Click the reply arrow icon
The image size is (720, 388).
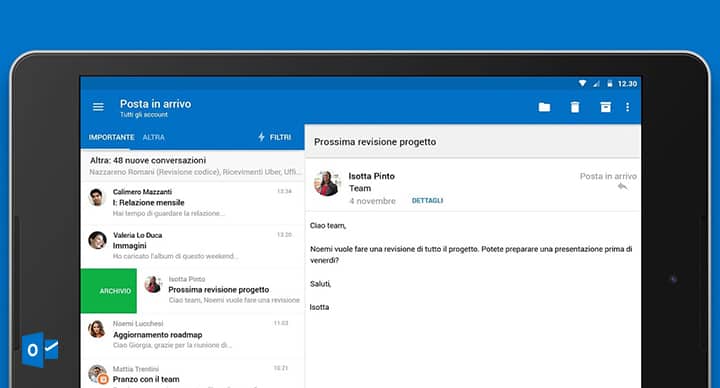pyautogui.click(x=622, y=186)
